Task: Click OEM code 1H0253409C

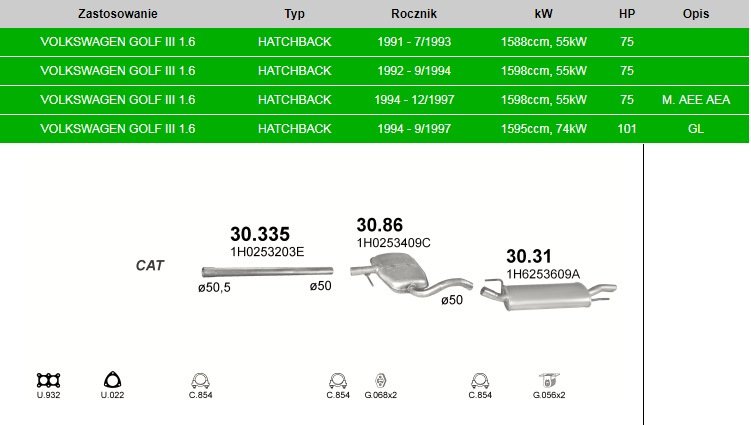Action: [x=394, y=243]
